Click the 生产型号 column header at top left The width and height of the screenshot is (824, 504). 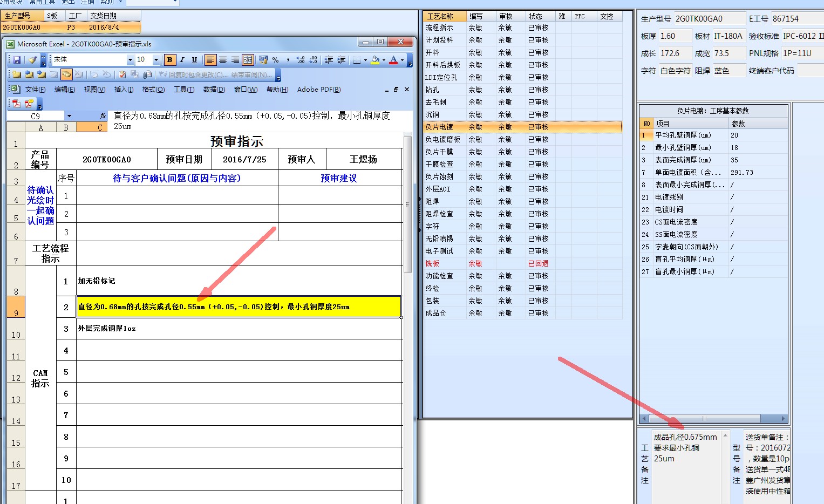[x=22, y=16]
